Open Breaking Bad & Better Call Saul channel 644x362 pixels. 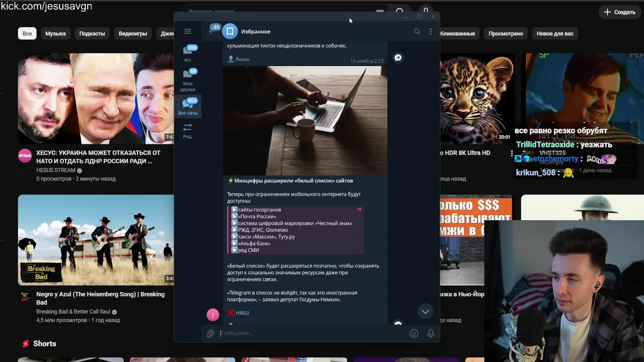coord(73,312)
